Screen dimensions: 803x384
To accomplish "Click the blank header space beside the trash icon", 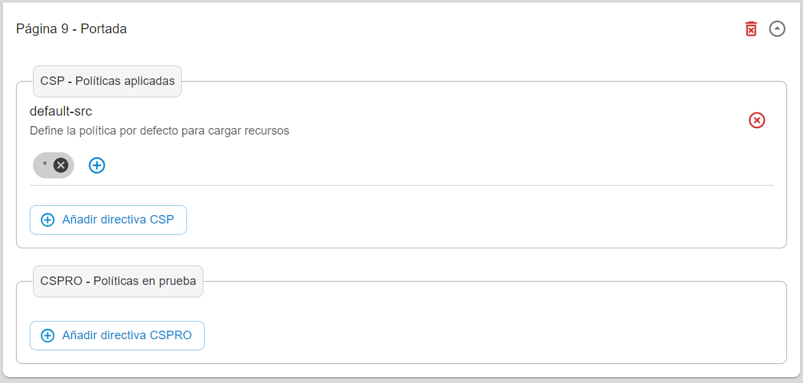I will pyautogui.click(x=435, y=29).
